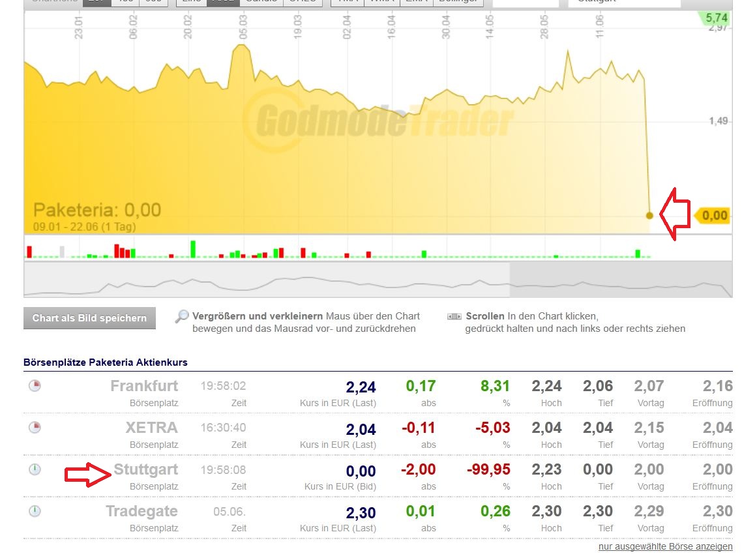Screen dimensions: 742x560
Task: Click XETRA absolute change -0,11
Action: click(419, 428)
